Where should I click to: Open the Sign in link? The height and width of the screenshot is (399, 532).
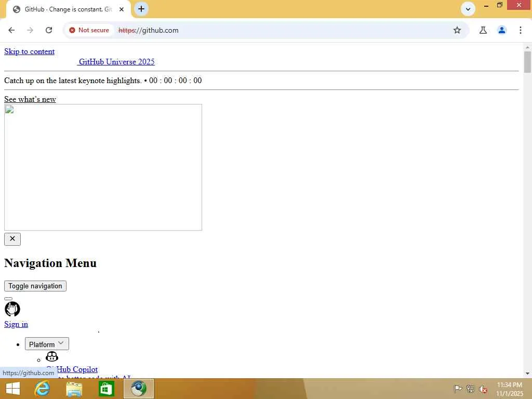(x=16, y=324)
